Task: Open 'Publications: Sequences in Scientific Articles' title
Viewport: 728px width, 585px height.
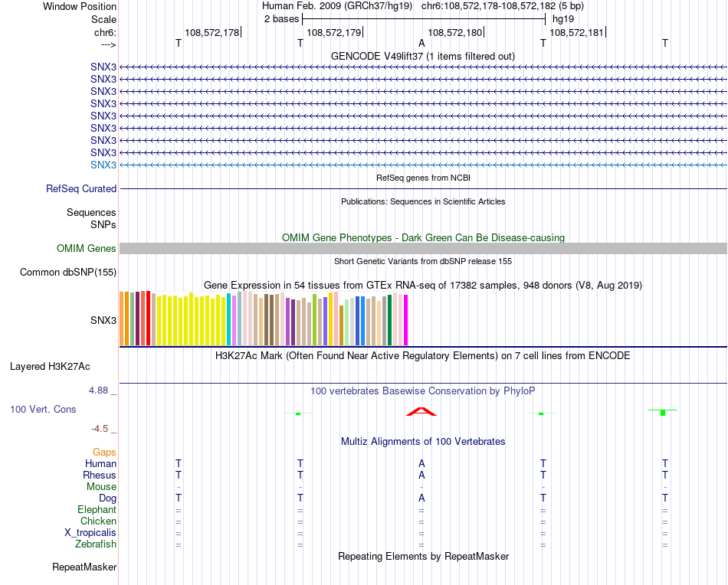Action: click(423, 201)
